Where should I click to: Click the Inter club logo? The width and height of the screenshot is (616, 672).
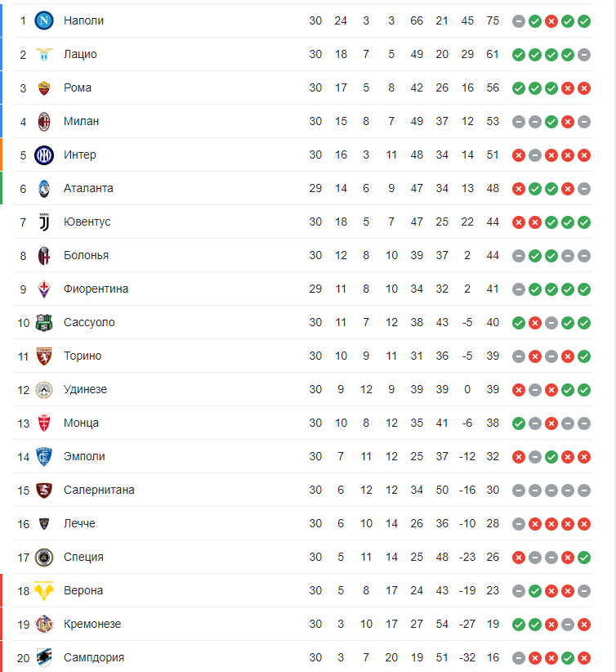click(x=44, y=155)
